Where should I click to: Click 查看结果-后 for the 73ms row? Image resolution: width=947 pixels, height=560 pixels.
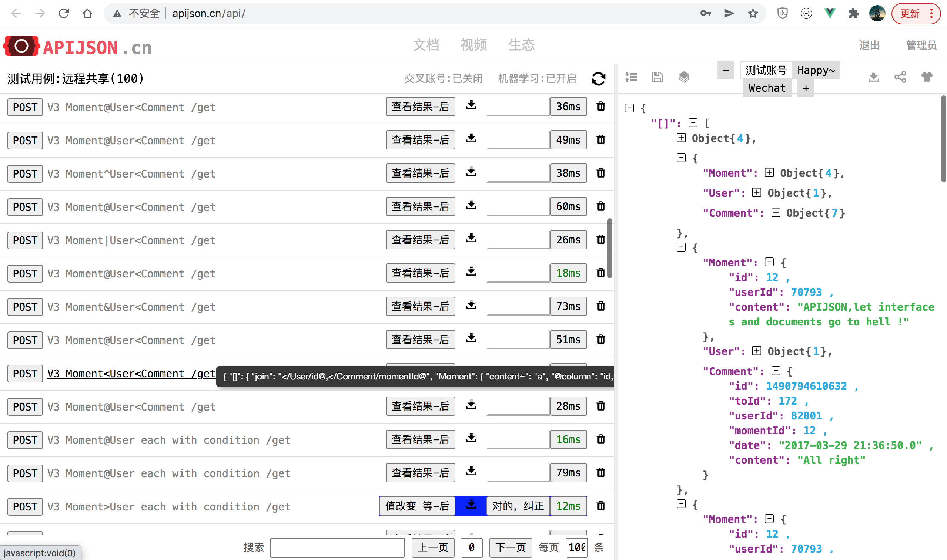[x=420, y=306]
